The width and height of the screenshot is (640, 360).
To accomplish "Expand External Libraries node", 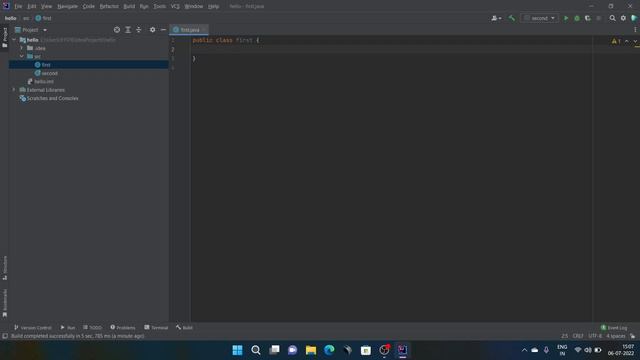I will point(14,90).
